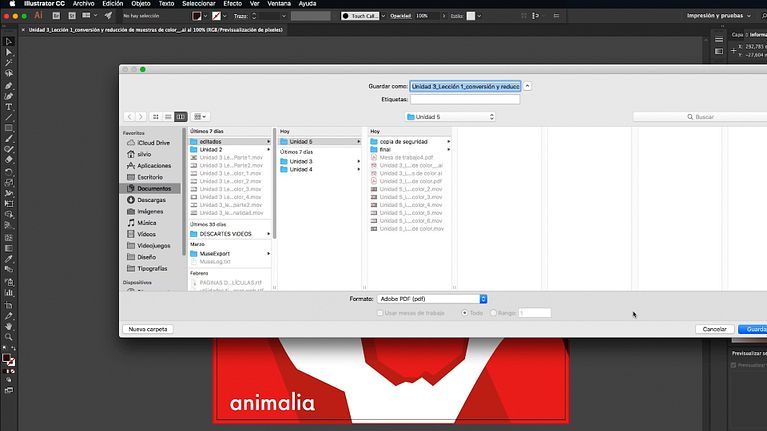Click the Buscar search field

point(700,117)
